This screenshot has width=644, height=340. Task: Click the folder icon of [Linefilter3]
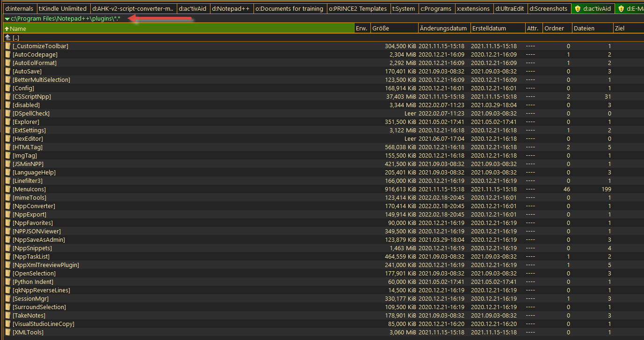[x=7, y=181]
